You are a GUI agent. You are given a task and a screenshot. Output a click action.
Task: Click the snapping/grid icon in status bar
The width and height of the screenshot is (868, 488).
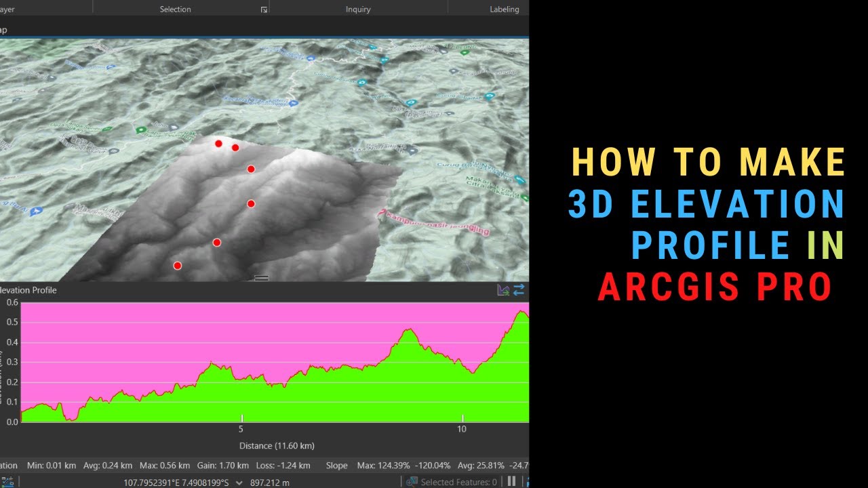[x=9, y=482]
